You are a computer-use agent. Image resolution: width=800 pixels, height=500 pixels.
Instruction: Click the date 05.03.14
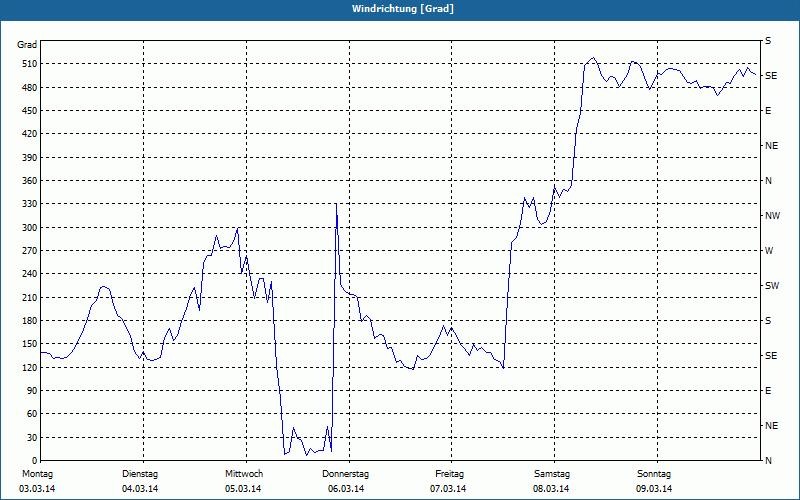click(x=243, y=489)
